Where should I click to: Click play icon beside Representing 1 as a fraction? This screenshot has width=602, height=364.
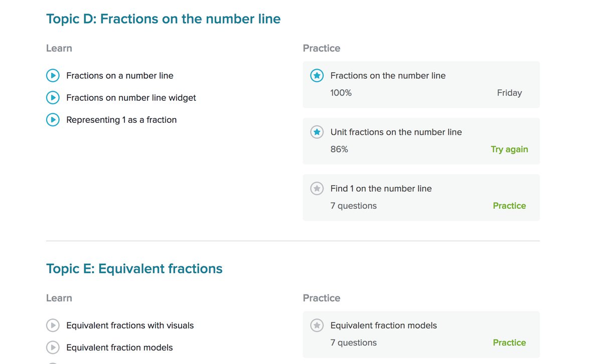tap(53, 120)
